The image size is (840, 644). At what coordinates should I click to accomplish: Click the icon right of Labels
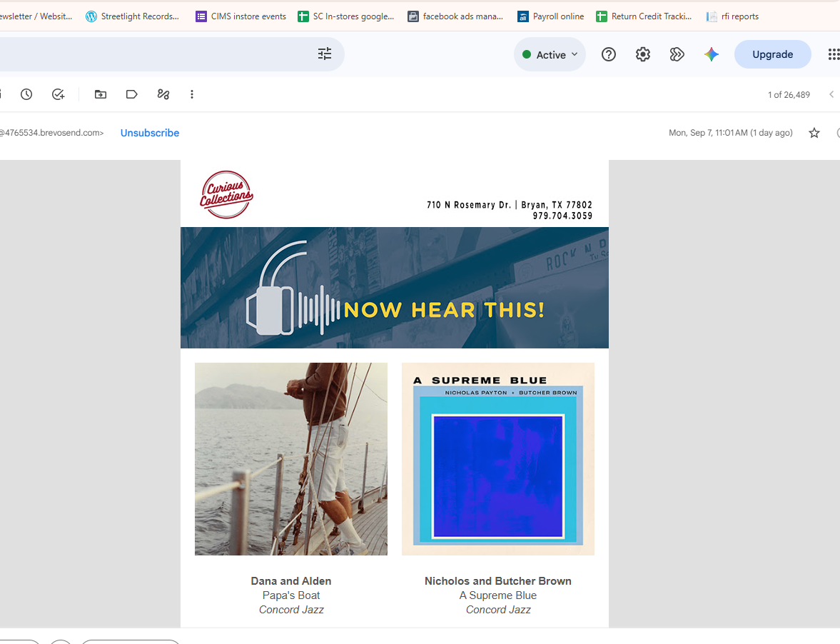pyautogui.click(x=163, y=94)
